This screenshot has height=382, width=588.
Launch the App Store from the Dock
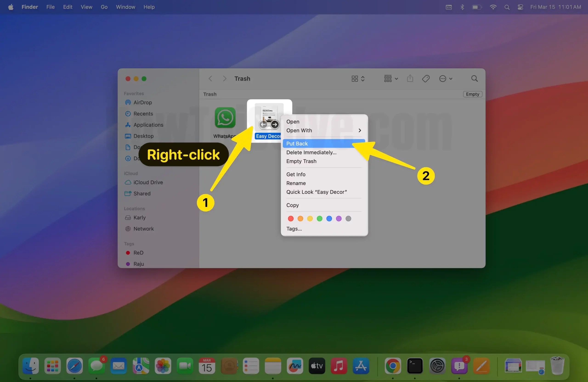click(361, 366)
